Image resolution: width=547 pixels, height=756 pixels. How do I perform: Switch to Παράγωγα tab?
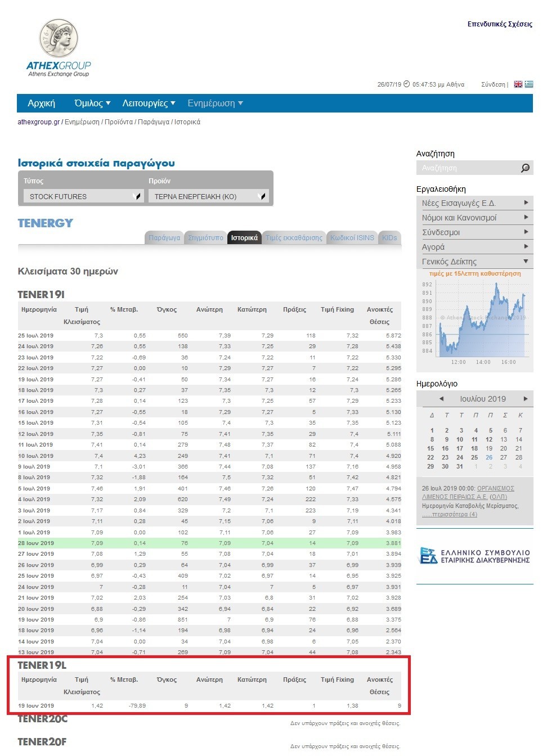164,238
